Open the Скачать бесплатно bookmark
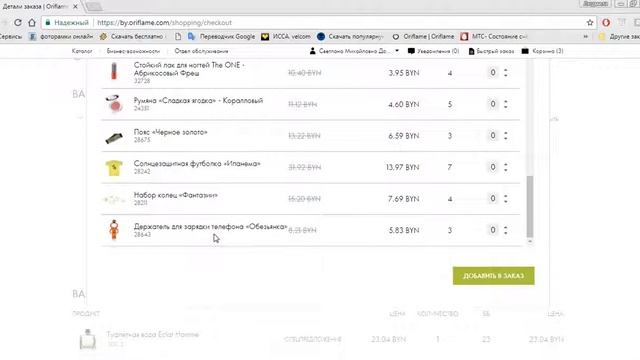This screenshot has height=360, width=640. [x=132, y=37]
